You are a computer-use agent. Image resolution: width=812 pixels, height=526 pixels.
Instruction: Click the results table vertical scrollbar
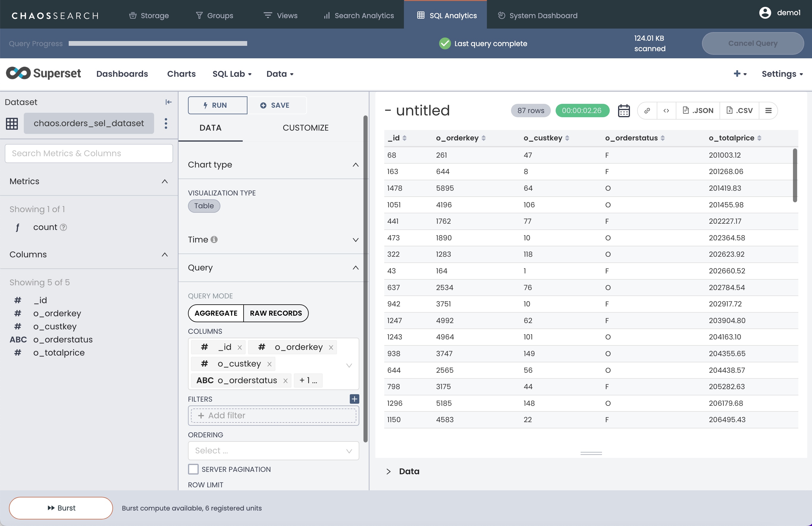795,175
